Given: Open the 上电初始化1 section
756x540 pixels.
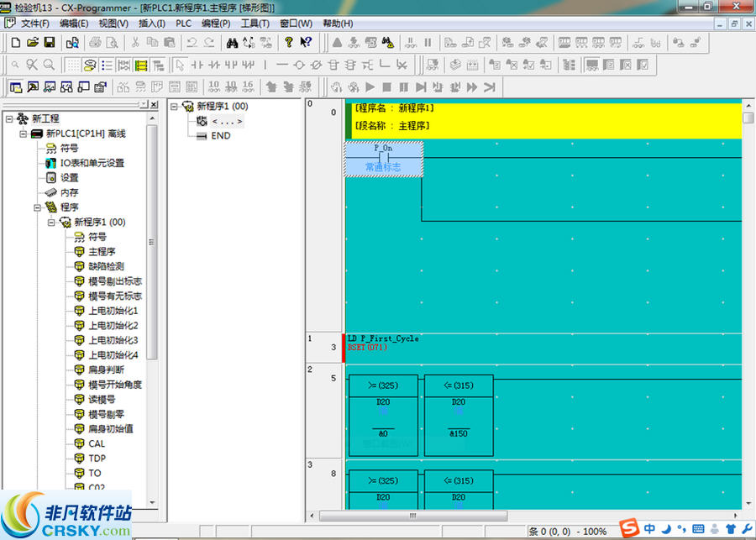Looking at the screenshot, I should pyautogui.click(x=113, y=311).
